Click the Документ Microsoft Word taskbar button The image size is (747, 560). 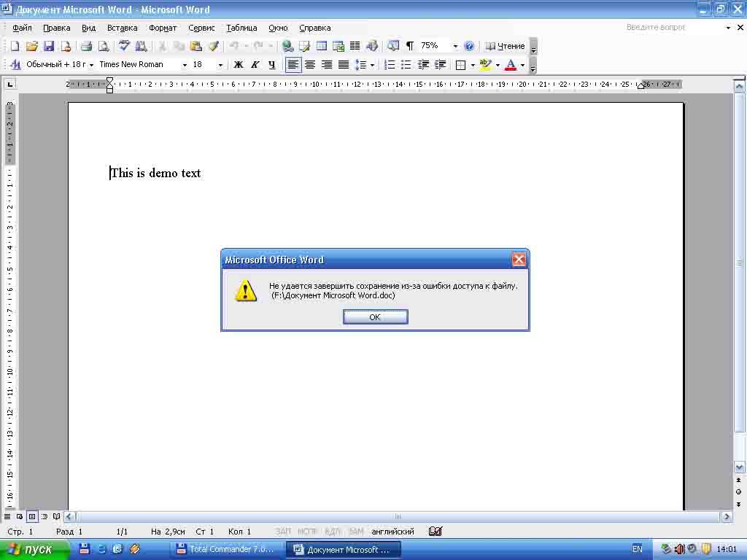(x=344, y=550)
